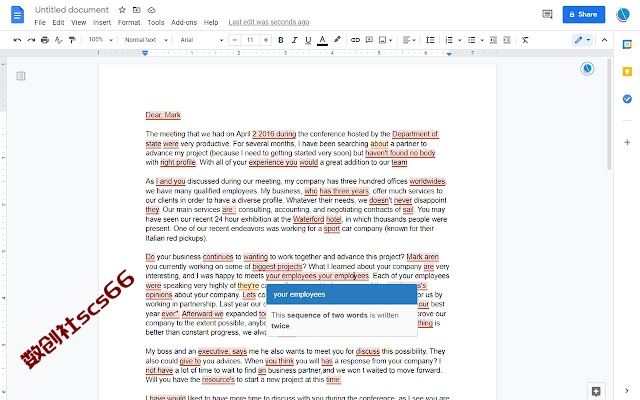Open Google Calendar in the side panel

[627, 44]
